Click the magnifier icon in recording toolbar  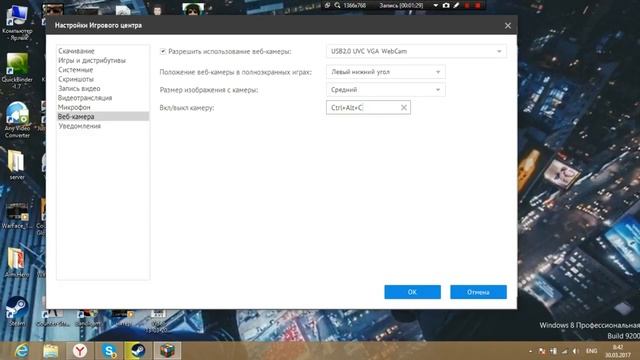coord(338,5)
